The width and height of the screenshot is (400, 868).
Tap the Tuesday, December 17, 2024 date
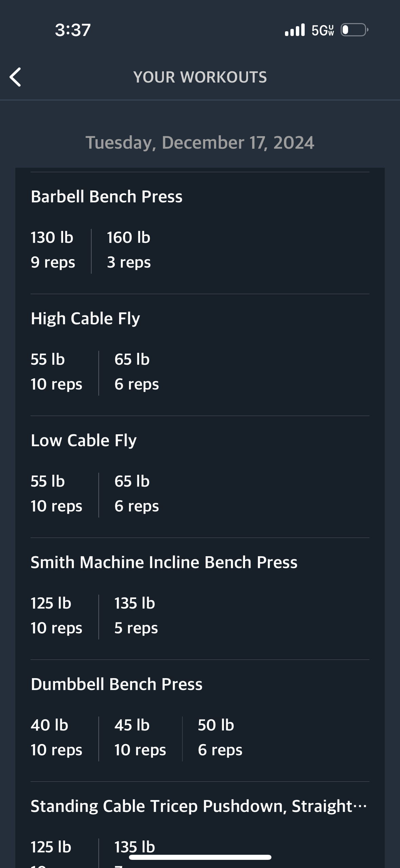tap(200, 143)
